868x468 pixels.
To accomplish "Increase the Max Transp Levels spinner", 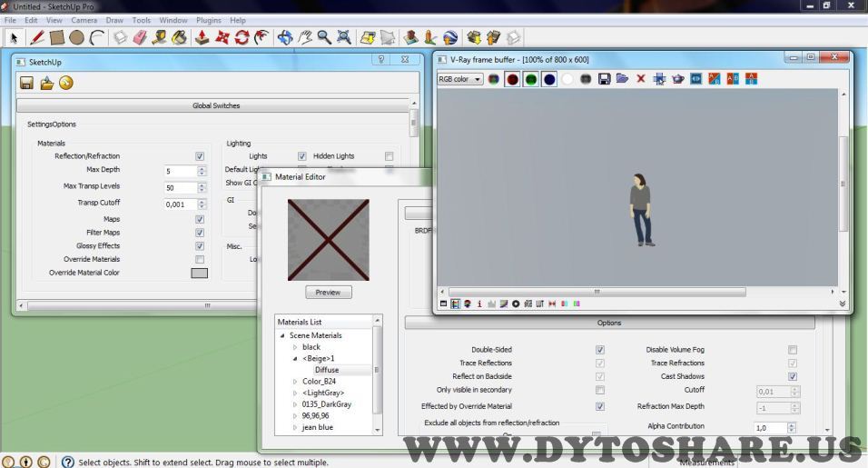I will tap(202, 185).
